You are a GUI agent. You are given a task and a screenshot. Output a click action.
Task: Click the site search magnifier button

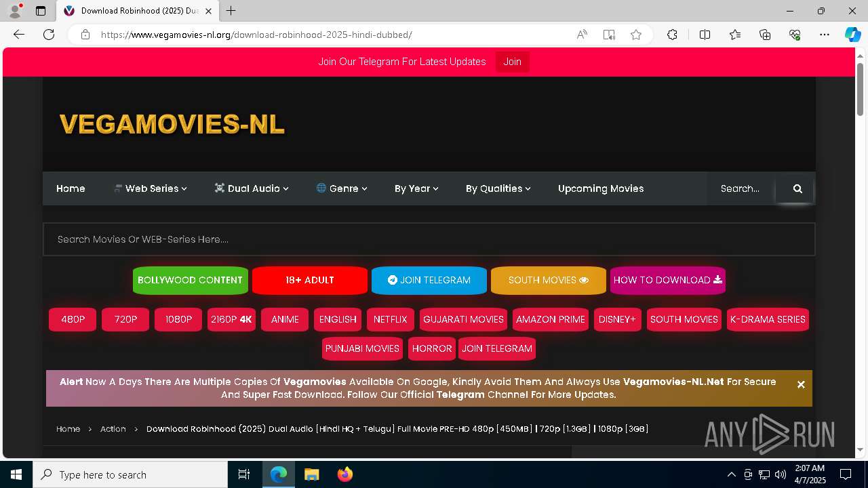[x=797, y=188]
